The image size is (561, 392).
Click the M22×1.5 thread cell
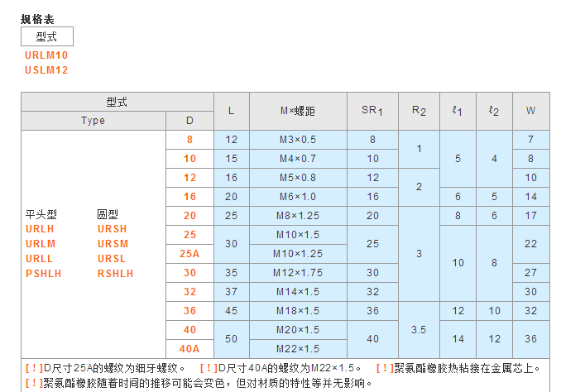coord(298,349)
